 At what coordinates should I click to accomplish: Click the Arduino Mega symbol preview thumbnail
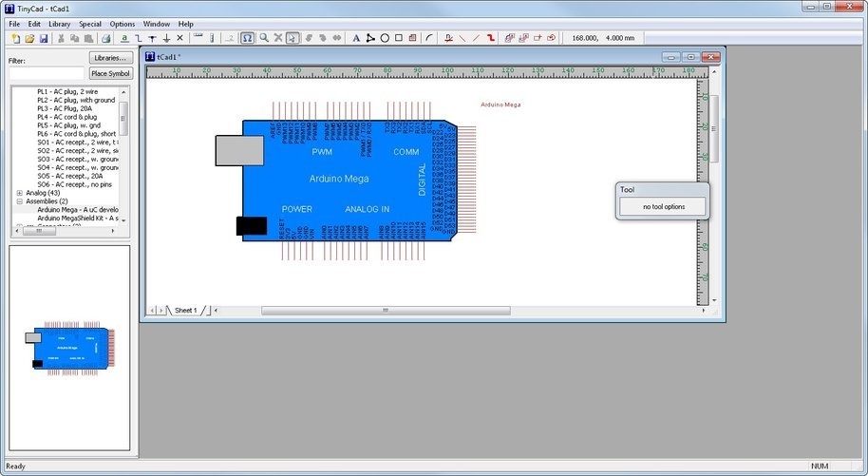click(x=69, y=348)
